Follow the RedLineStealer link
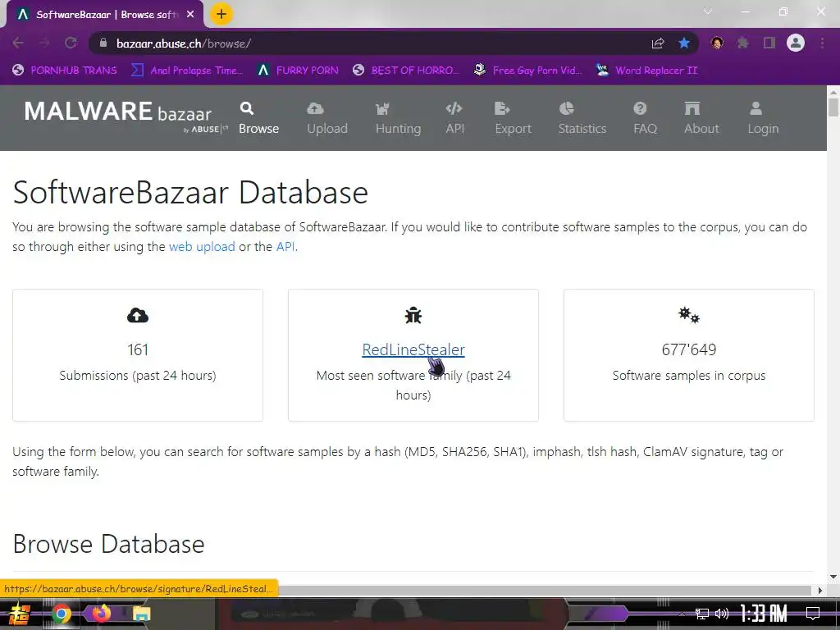This screenshot has height=630, width=840. 413,349
